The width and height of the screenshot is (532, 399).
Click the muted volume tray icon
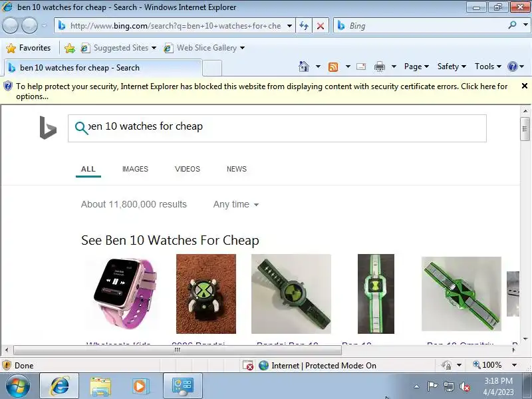pyautogui.click(x=464, y=386)
